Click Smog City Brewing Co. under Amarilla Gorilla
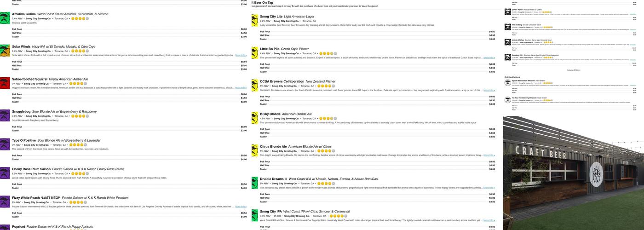 [36, 18]
